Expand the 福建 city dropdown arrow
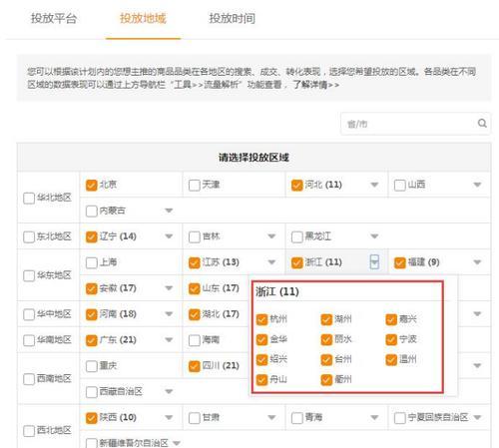499x448 pixels. click(477, 262)
